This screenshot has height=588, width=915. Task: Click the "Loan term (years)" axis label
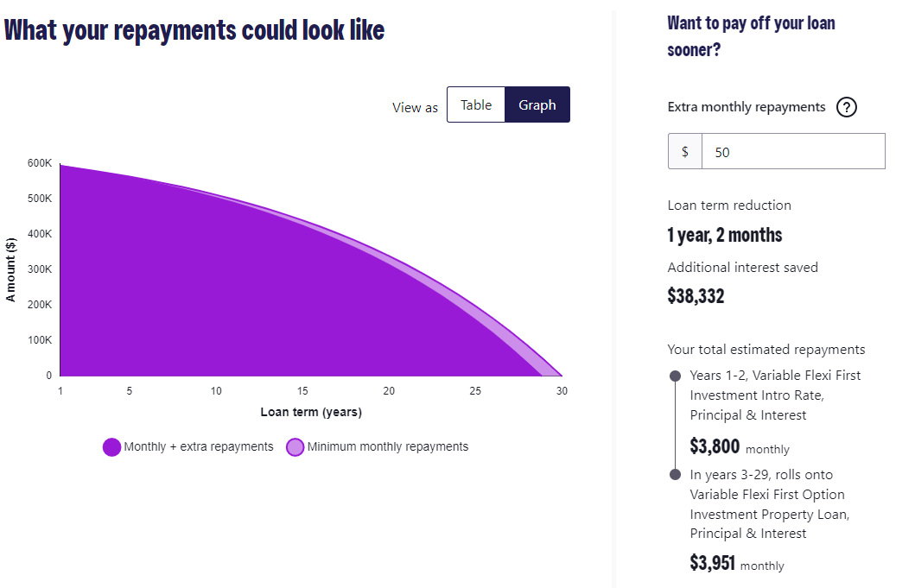click(311, 412)
